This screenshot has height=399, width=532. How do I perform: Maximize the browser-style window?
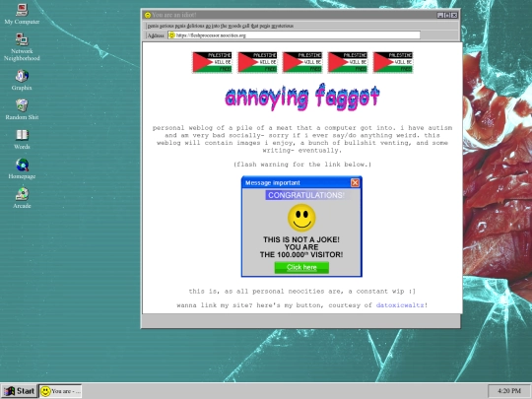coord(447,15)
